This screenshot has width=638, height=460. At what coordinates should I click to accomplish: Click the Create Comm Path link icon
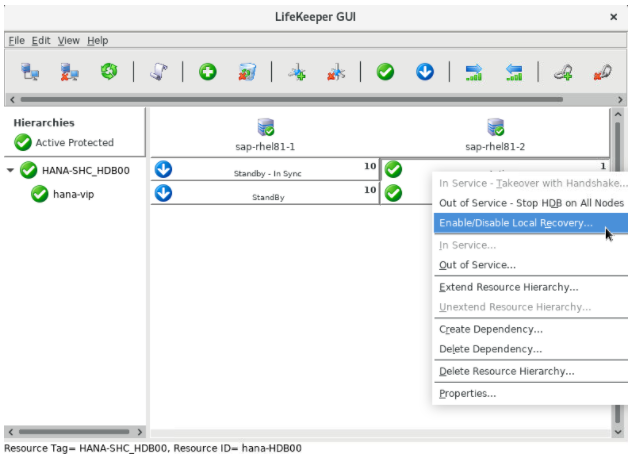(563, 72)
